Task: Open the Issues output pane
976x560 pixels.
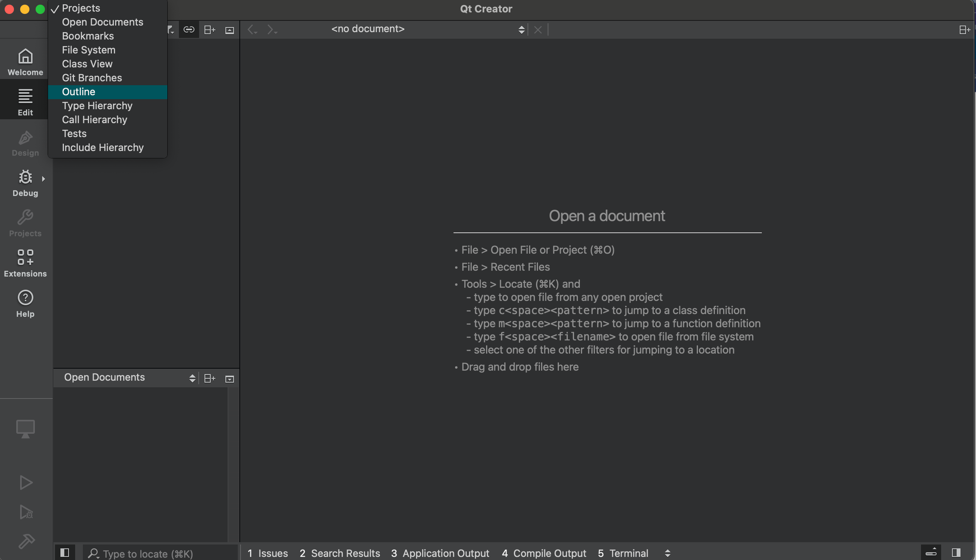Action: pos(268,553)
